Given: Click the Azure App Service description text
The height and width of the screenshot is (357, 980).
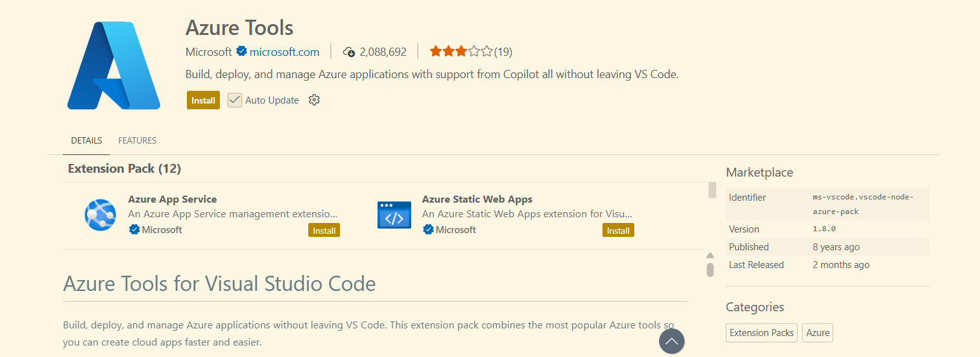Looking at the screenshot, I should coord(233,214).
